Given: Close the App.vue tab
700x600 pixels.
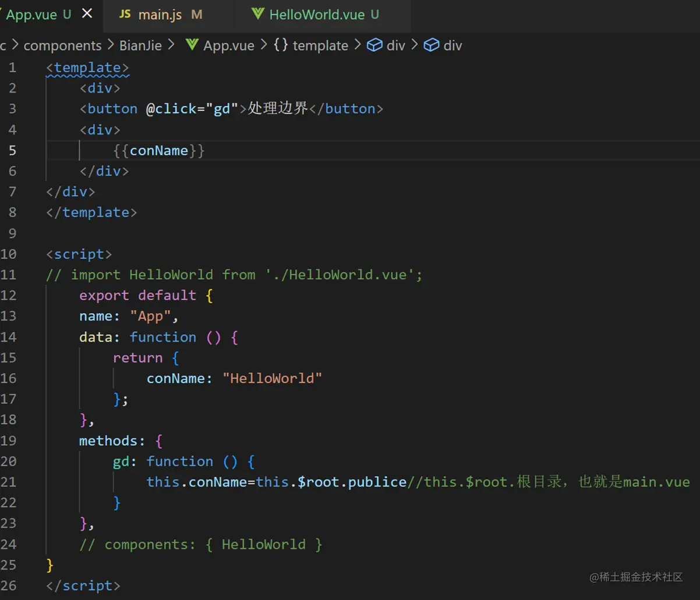Looking at the screenshot, I should pos(87,13).
